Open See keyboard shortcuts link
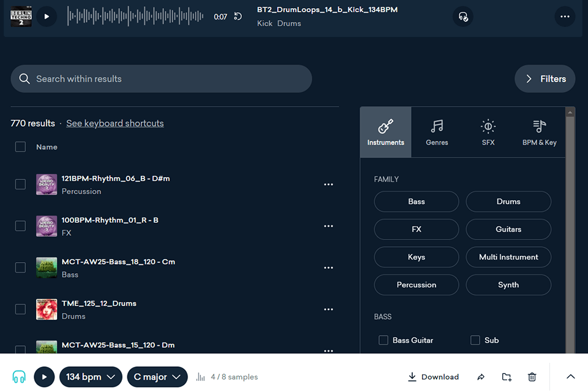This screenshot has width=588, height=392. (x=115, y=123)
